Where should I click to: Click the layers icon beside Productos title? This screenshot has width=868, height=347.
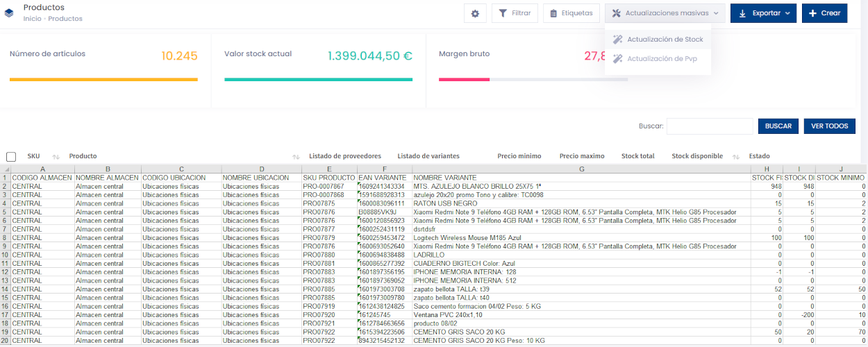pyautogui.click(x=9, y=13)
